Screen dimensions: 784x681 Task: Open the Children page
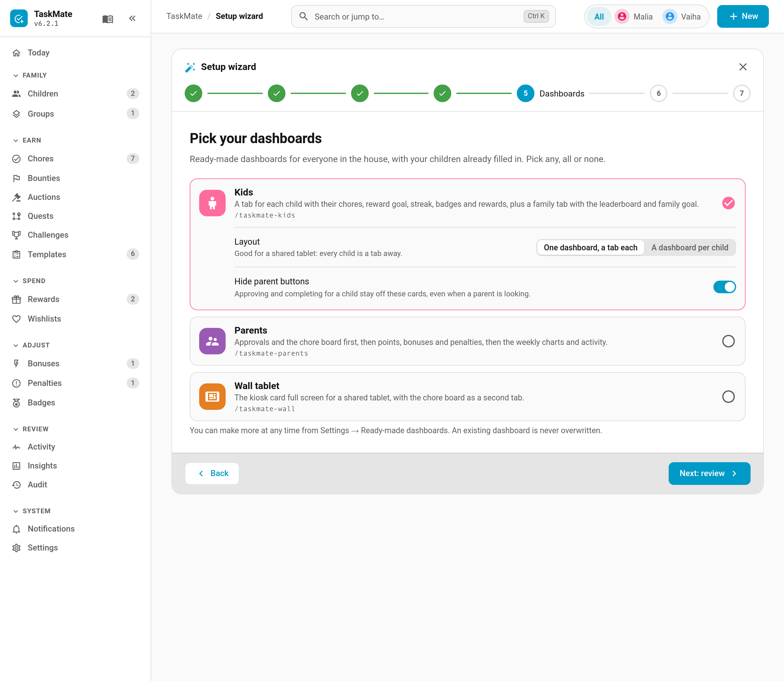pos(75,94)
